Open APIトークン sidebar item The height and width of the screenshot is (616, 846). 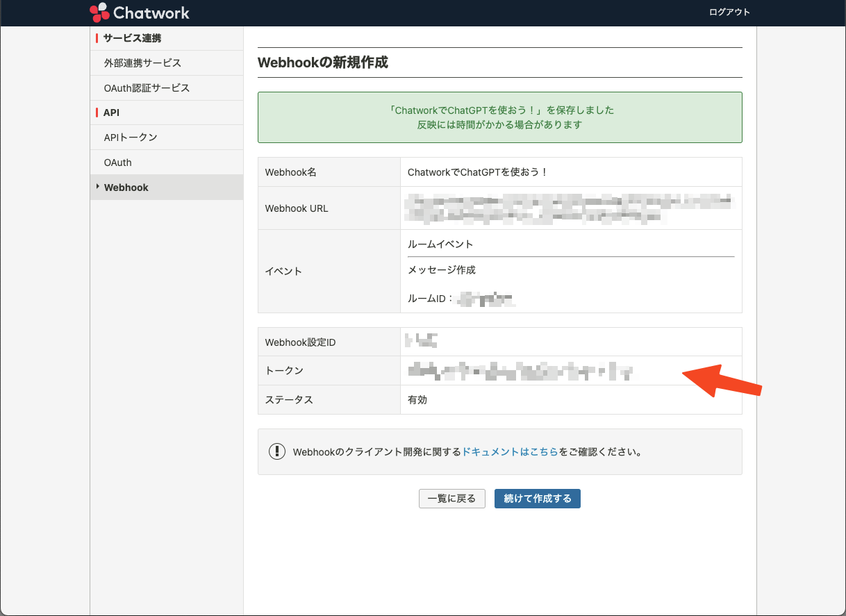[x=167, y=138]
